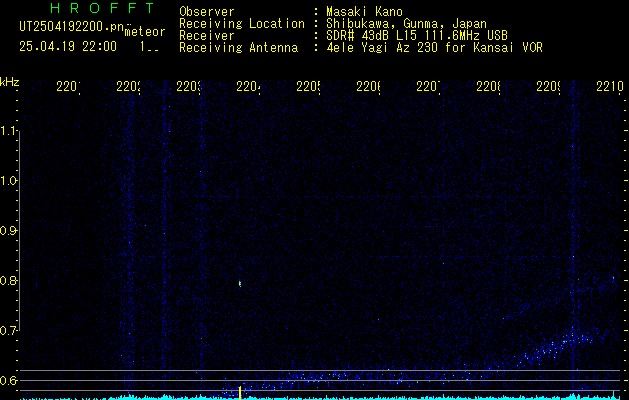Click the 1.1 kHz frequency axis label
Screen dimensions: 629x400
[x=8, y=131]
